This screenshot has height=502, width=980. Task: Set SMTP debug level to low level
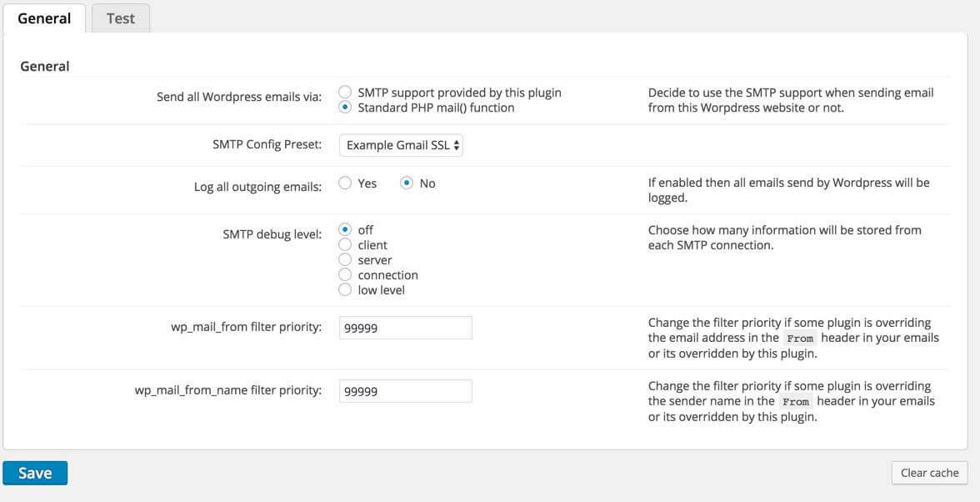(345, 290)
